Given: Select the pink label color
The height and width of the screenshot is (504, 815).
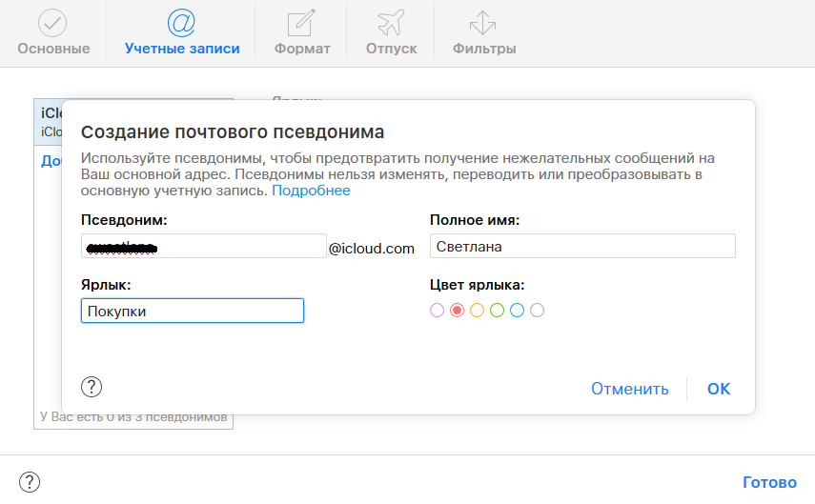Looking at the screenshot, I should click(437, 310).
